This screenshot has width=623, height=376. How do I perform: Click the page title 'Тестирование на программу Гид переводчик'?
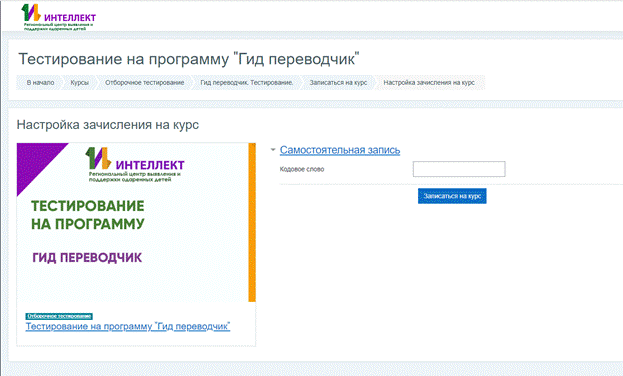coord(189,59)
